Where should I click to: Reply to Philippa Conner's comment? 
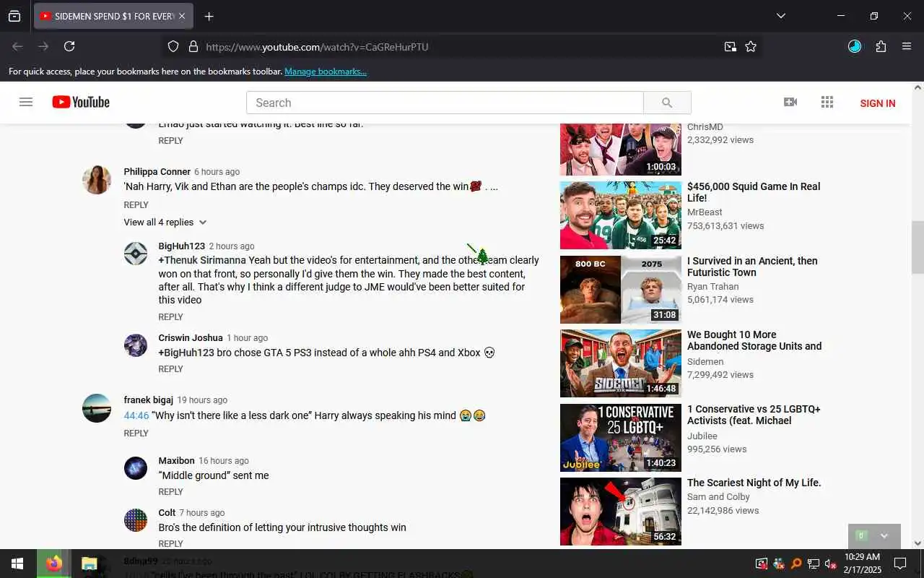coord(136,205)
